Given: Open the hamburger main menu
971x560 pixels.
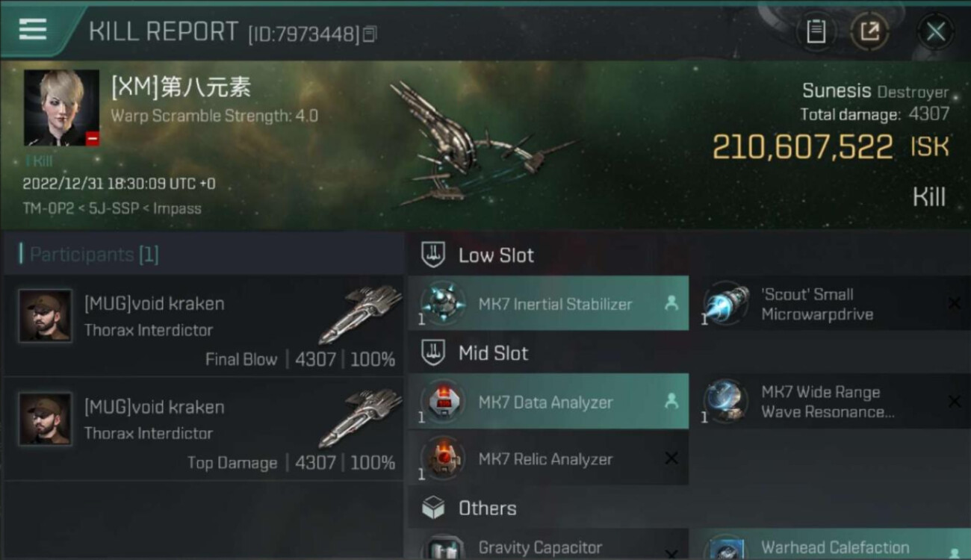Looking at the screenshot, I should click(33, 30).
